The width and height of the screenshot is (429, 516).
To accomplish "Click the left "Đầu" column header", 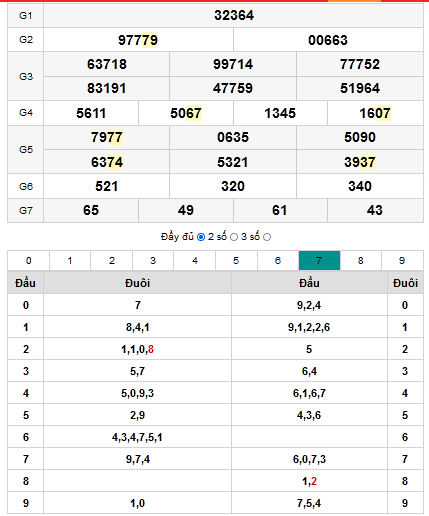I will [x=25, y=283].
